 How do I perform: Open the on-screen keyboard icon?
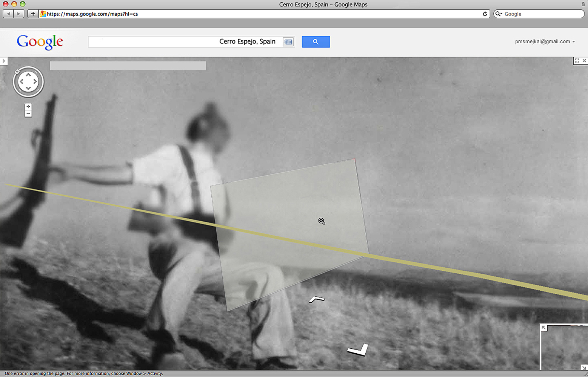point(288,42)
